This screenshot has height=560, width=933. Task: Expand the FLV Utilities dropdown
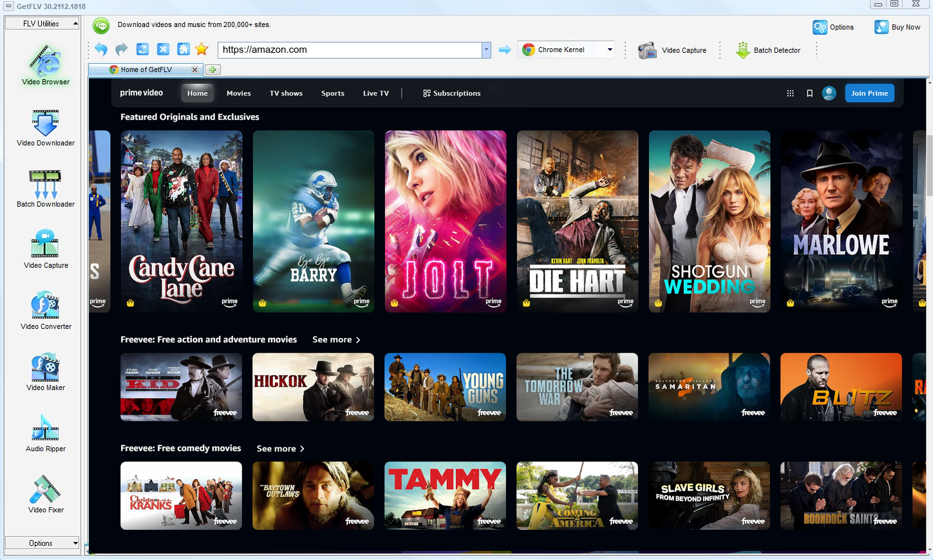click(42, 24)
